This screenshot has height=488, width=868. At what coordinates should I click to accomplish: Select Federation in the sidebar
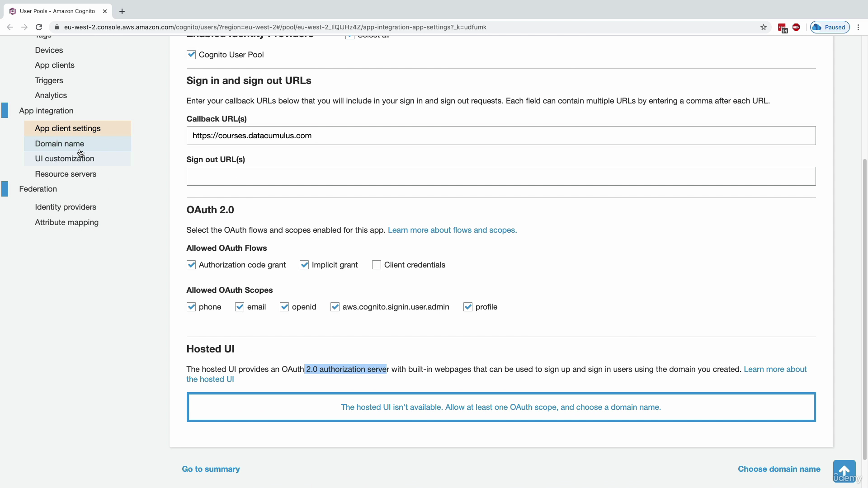click(x=38, y=189)
